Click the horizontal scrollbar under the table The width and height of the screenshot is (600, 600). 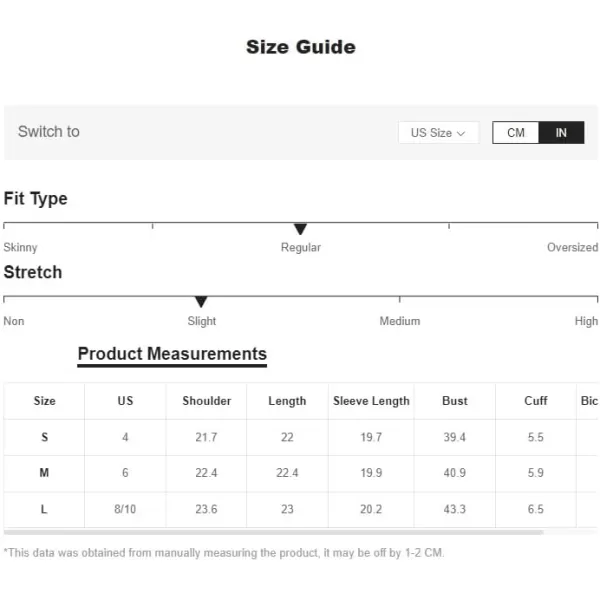pyautogui.click(x=273, y=532)
